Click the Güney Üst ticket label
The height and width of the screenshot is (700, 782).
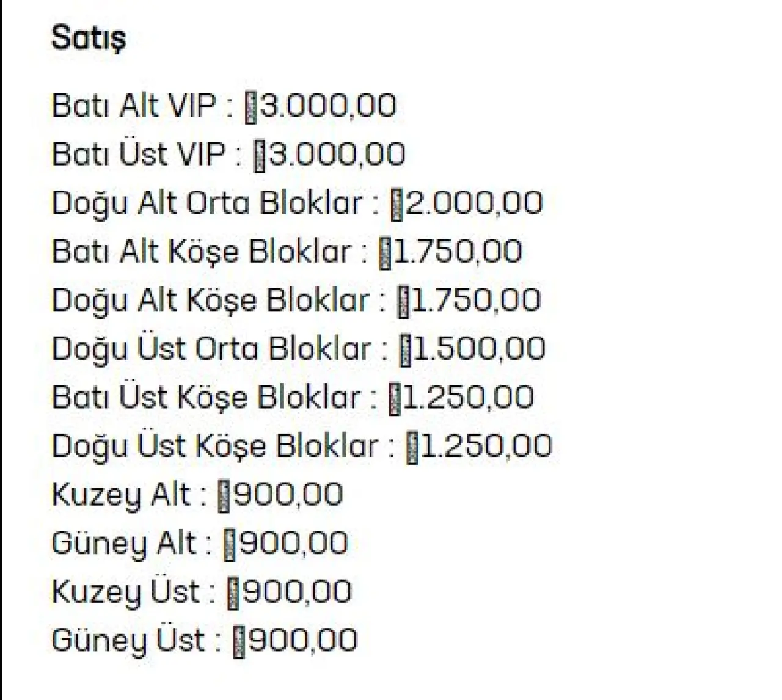[x=128, y=640]
